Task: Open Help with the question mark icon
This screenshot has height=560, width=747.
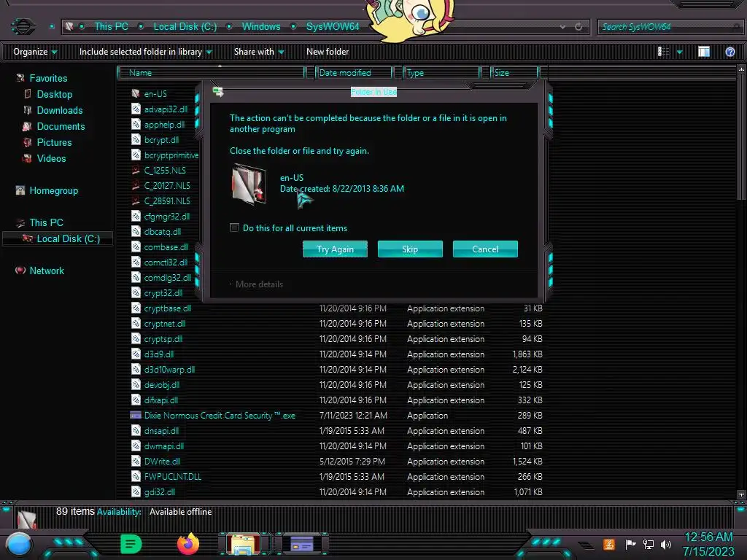Action: point(729,52)
